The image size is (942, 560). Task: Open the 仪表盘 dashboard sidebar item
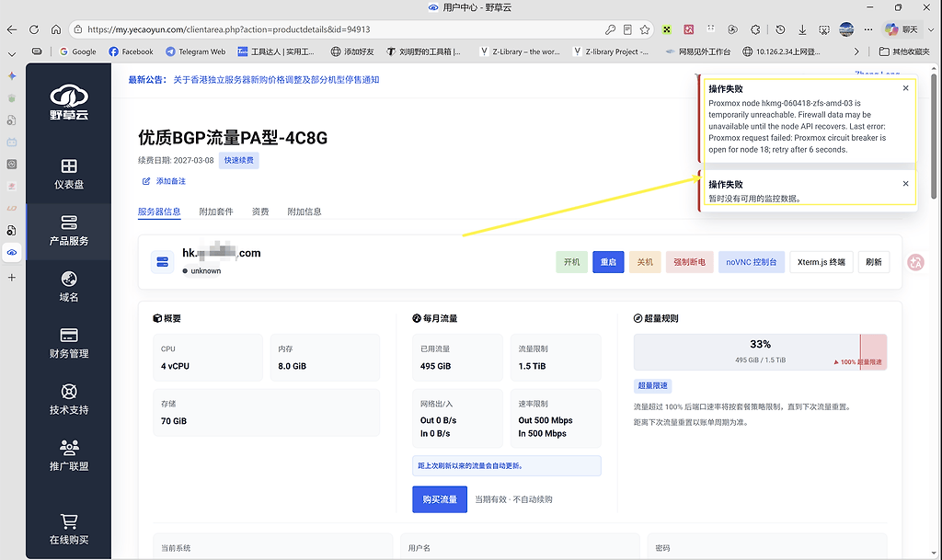(x=68, y=175)
